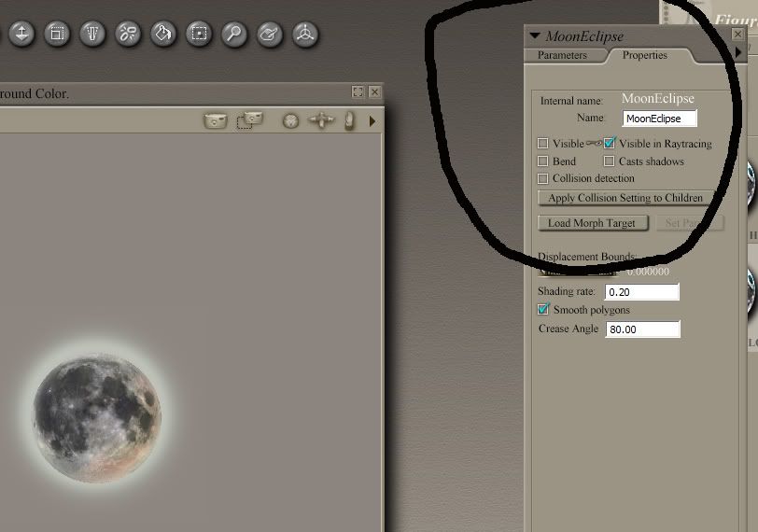The width and height of the screenshot is (758, 532).
Task: Select the Taper tool
Action: tap(92, 35)
